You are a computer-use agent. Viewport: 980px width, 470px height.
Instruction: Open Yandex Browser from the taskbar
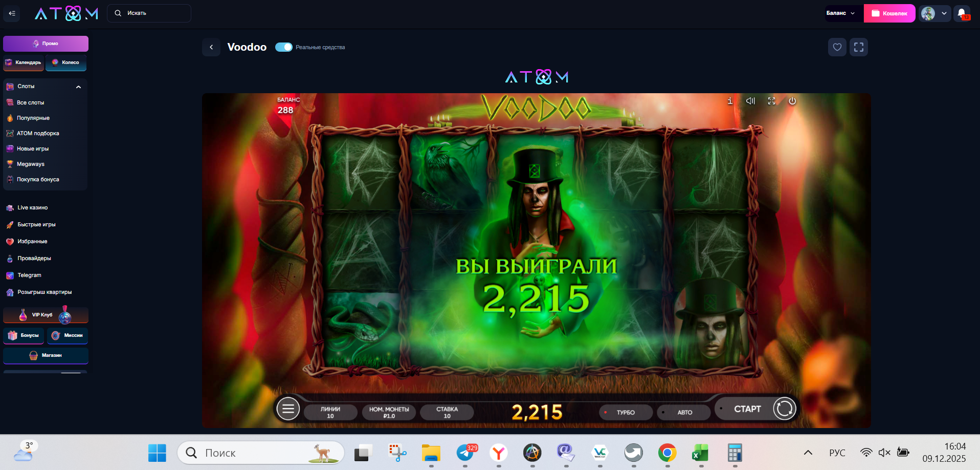499,453
